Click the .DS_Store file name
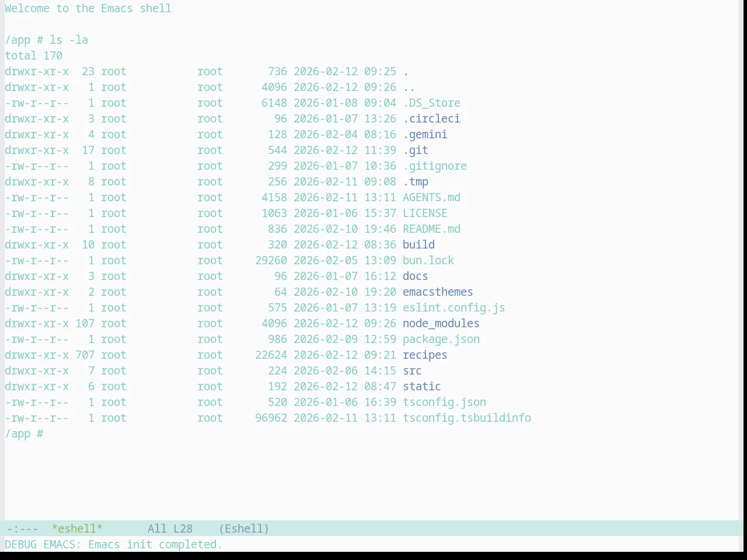 [x=431, y=103]
